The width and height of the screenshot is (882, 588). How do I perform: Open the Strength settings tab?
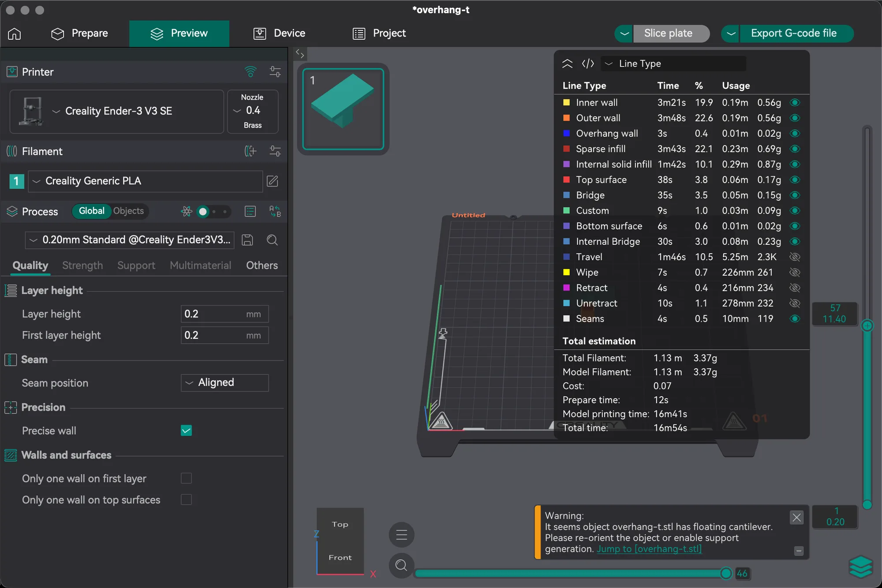82,265
